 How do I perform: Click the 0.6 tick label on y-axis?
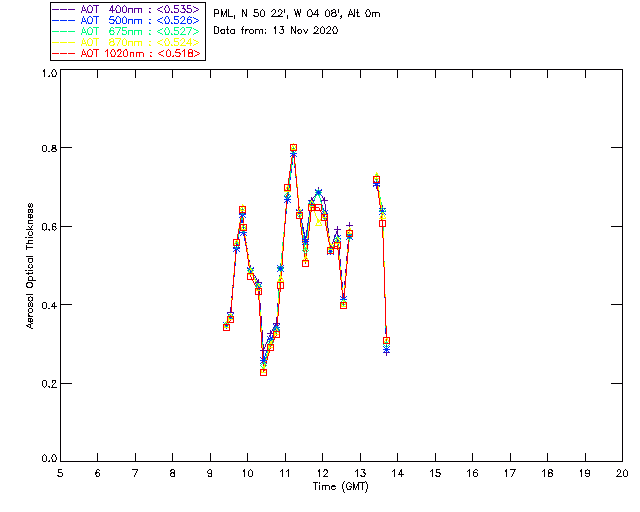pos(49,227)
